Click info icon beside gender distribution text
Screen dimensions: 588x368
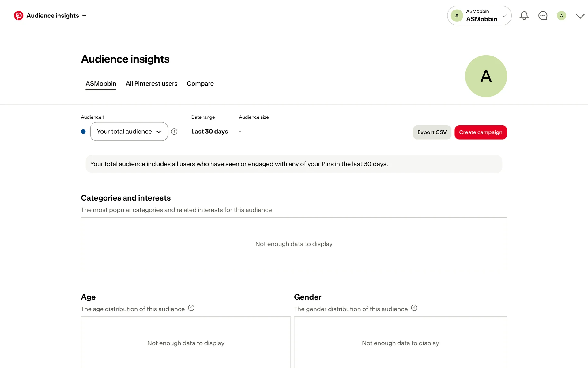pos(414,308)
